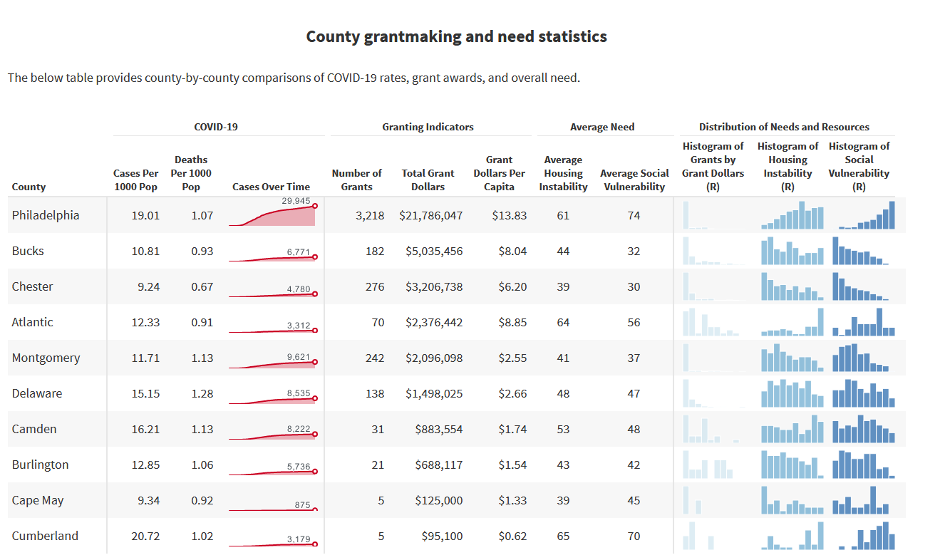
Task: Click the County grantmaking and need statistics title
Action: 457,36
